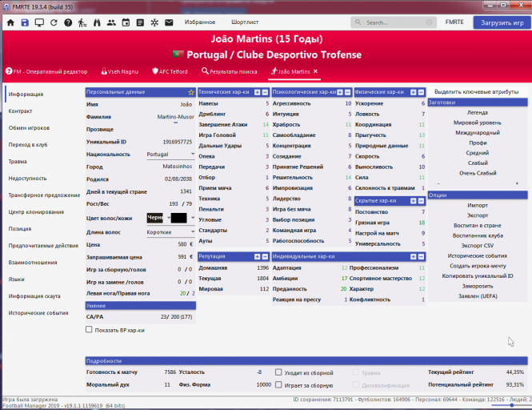
Task: Save changes with the floppy disk icon
Action: [25, 22]
